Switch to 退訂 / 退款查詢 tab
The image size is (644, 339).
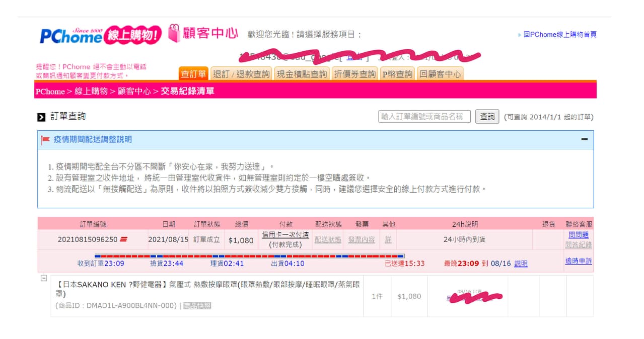tap(241, 74)
